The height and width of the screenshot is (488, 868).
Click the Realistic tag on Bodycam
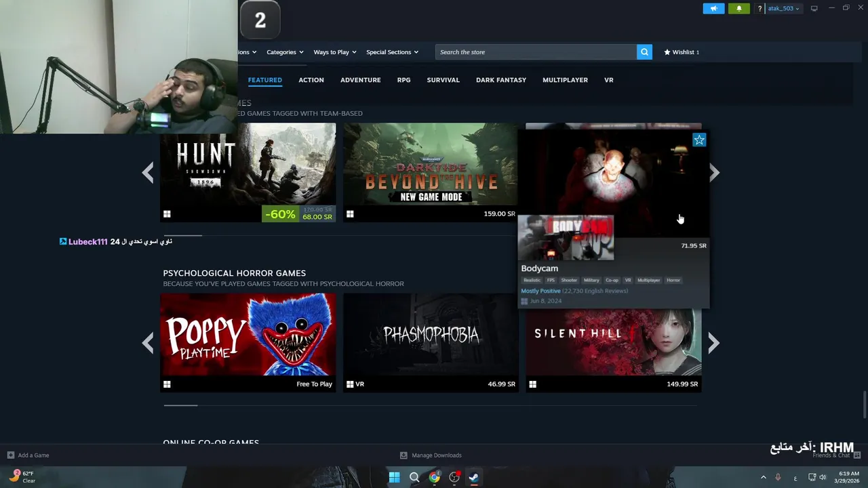click(x=532, y=280)
